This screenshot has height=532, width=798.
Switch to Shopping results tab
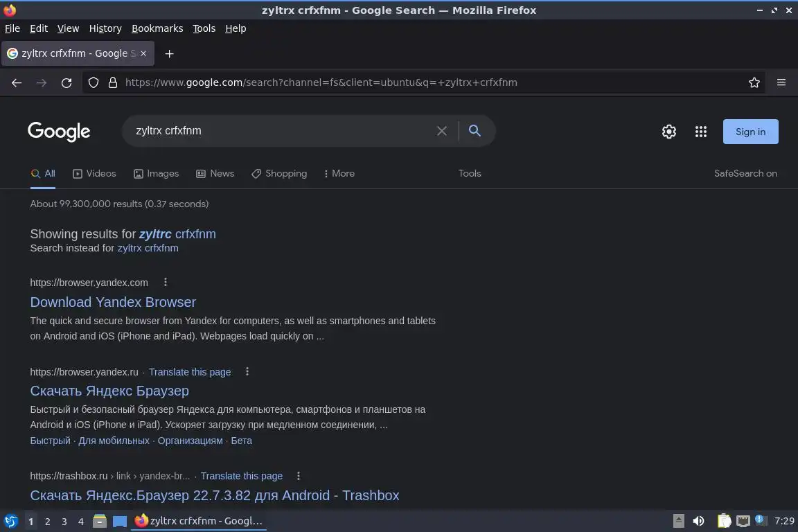[x=279, y=174]
